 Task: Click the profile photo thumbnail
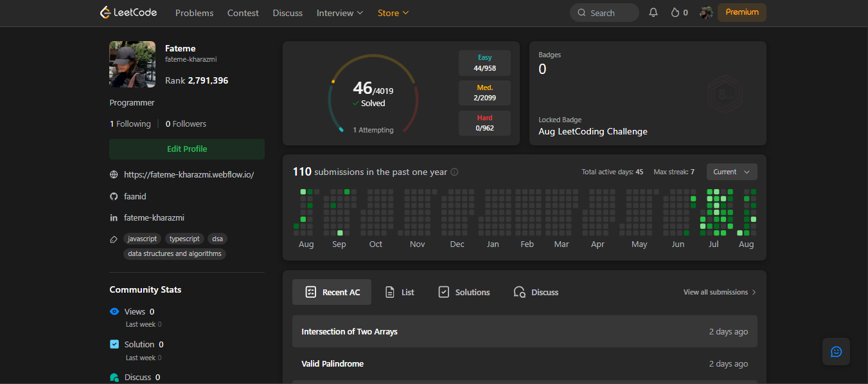132,64
